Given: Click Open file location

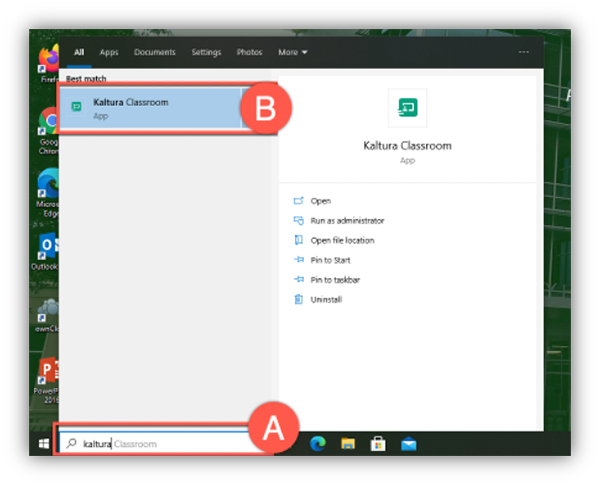Looking at the screenshot, I should tap(342, 240).
